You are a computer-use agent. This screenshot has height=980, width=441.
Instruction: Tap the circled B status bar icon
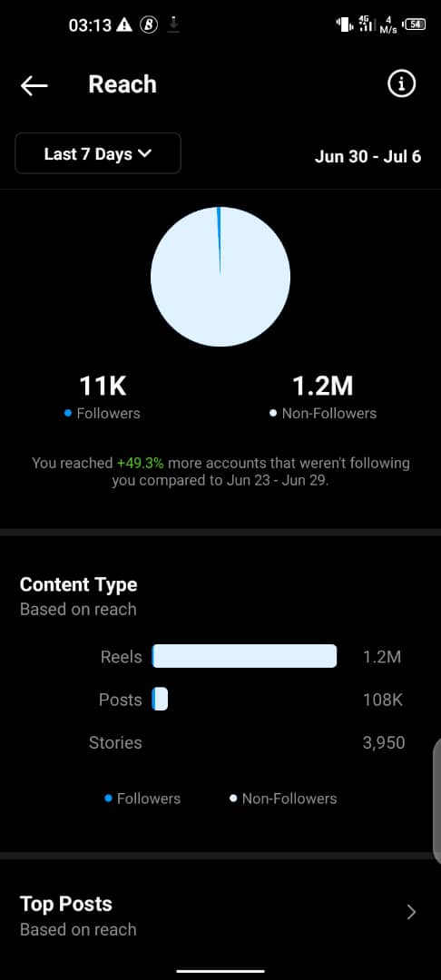(149, 25)
